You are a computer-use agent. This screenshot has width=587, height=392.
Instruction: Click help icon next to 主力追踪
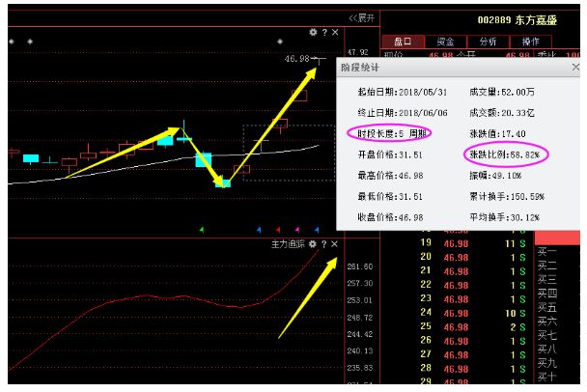pyautogui.click(x=323, y=245)
